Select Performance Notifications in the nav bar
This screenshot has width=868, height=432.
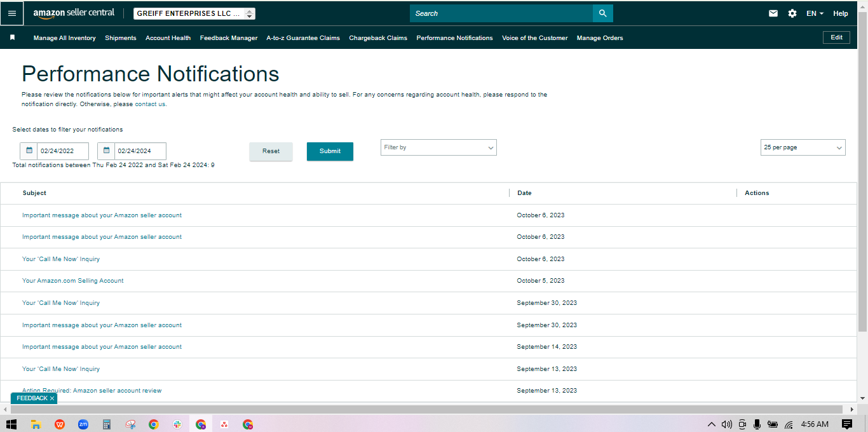pyautogui.click(x=454, y=38)
